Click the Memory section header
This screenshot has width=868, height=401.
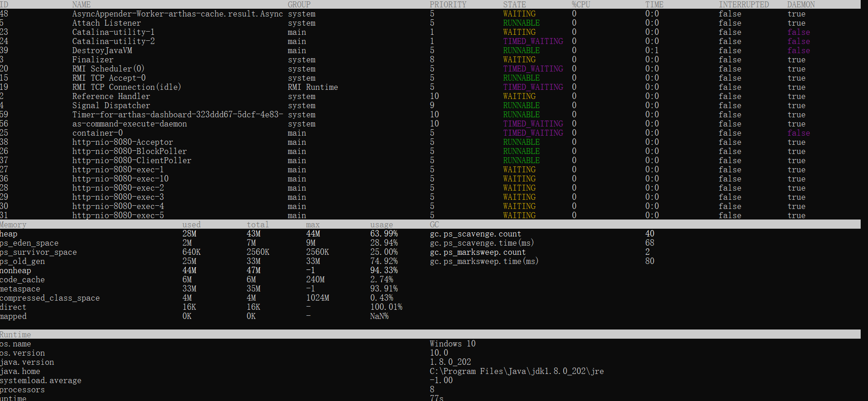13,225
